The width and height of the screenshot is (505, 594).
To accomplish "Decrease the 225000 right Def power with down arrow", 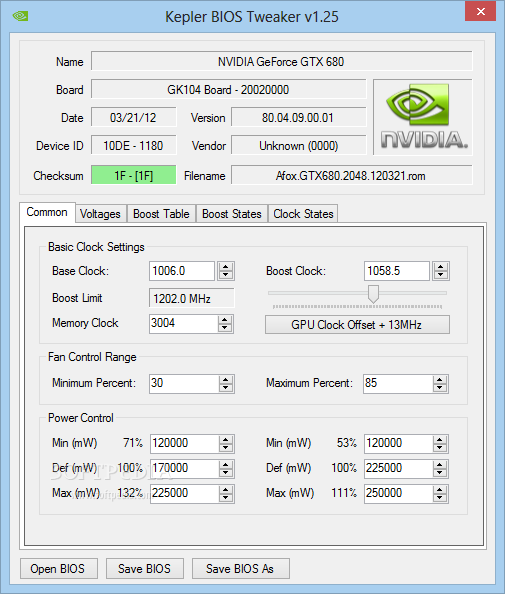I will 440,473.
